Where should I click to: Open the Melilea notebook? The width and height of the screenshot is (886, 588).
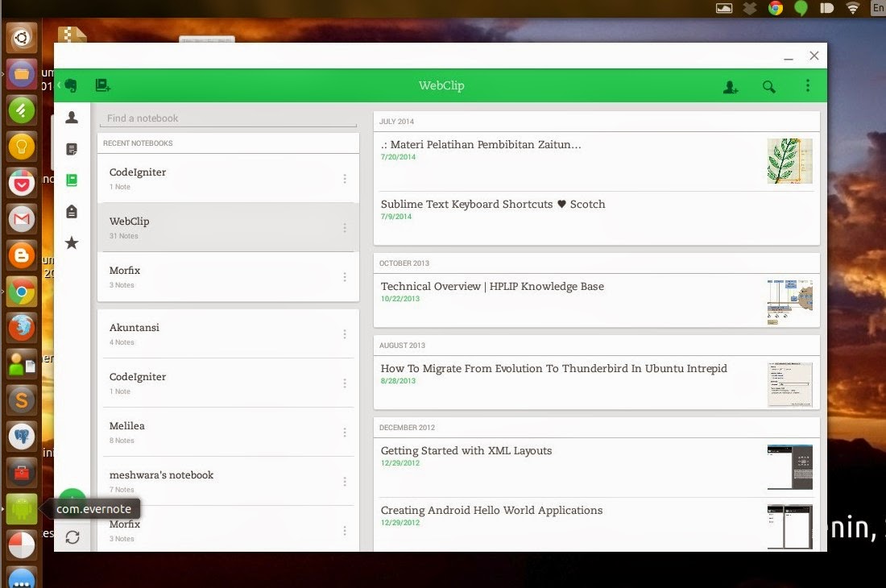(x=228, y=432)
